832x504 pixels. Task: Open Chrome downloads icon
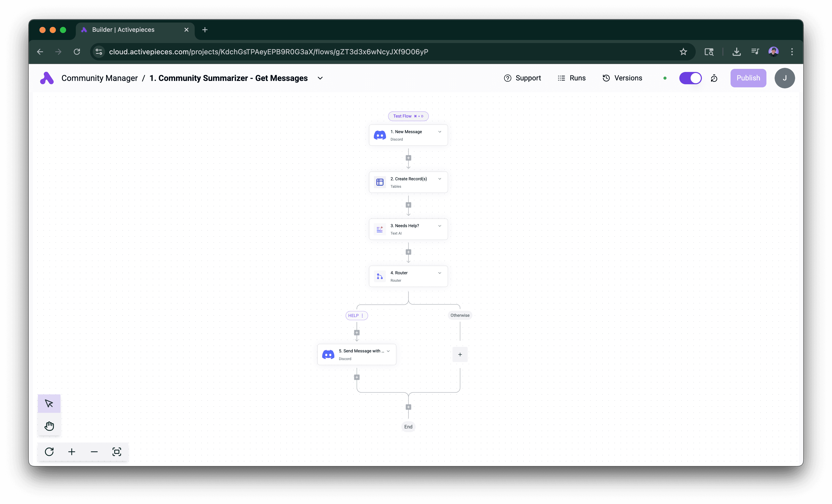tap(737, 52)
